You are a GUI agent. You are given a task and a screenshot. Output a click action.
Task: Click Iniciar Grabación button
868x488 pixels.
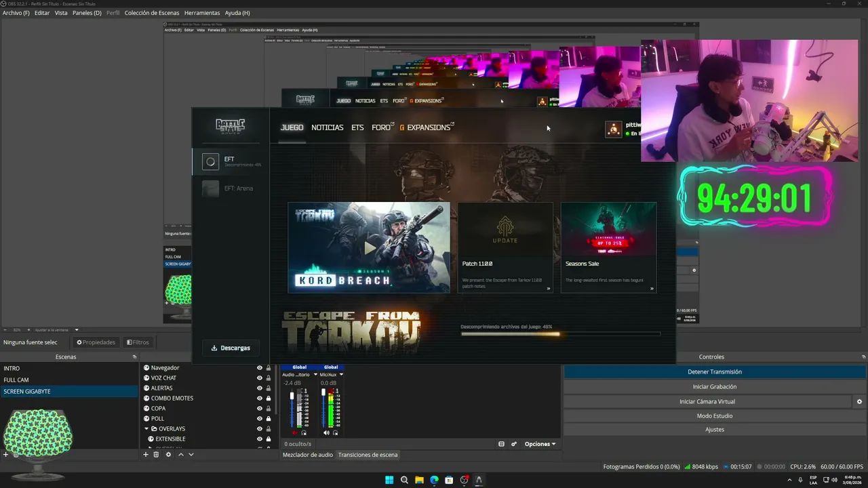click(715, 387)
